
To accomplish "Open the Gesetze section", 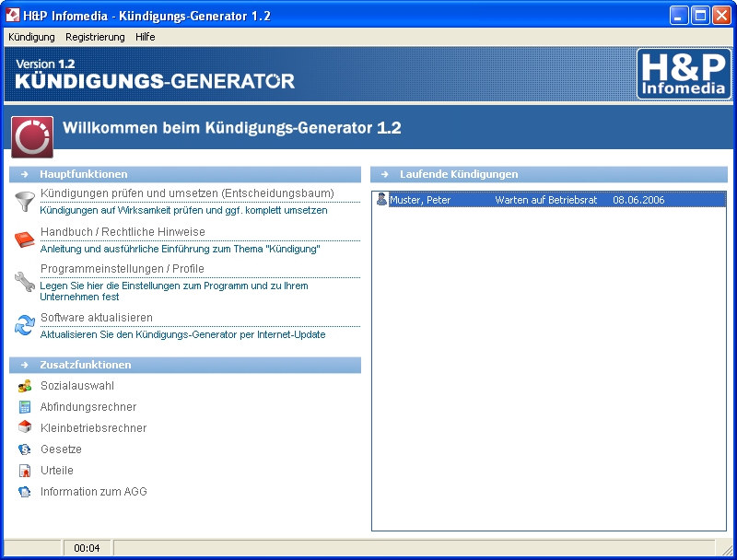I will click(61, 449).
